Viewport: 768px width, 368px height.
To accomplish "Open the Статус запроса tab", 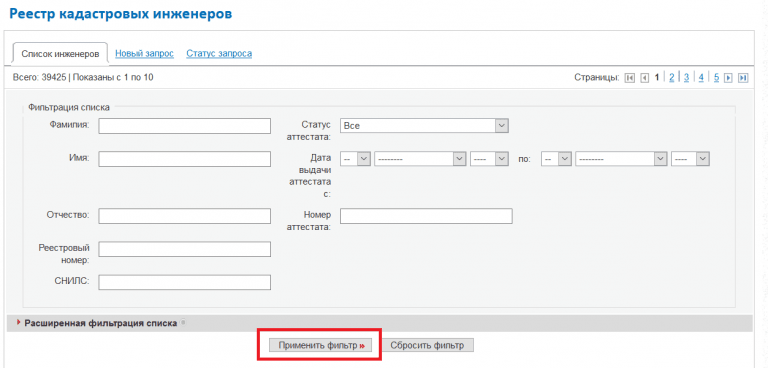I will tap(219, 53).
